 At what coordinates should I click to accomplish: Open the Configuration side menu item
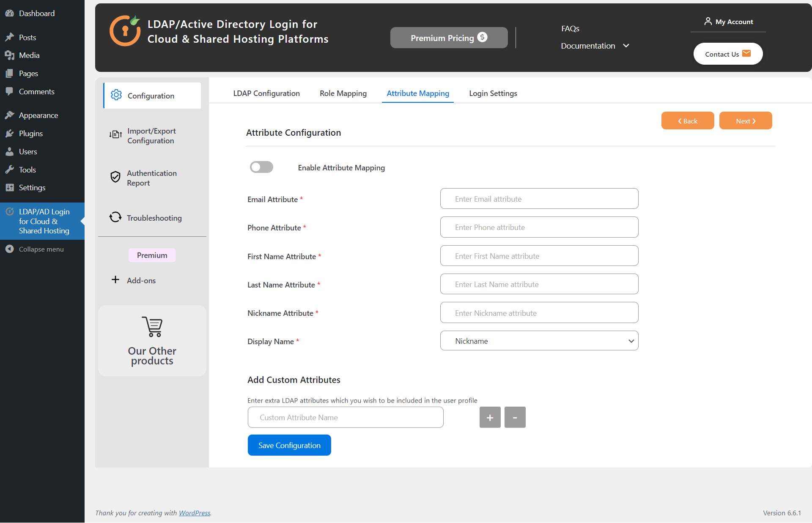coord(152,96)
